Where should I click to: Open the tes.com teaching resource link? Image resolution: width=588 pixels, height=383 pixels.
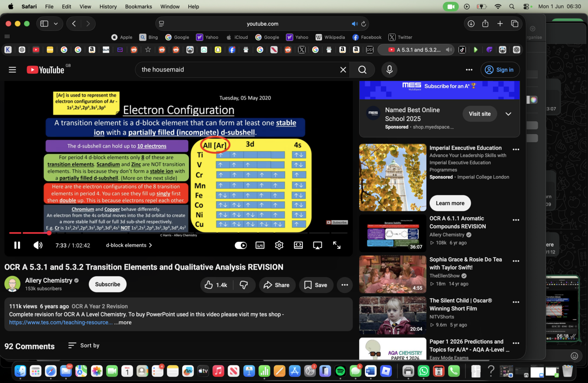tap(61, 323)
